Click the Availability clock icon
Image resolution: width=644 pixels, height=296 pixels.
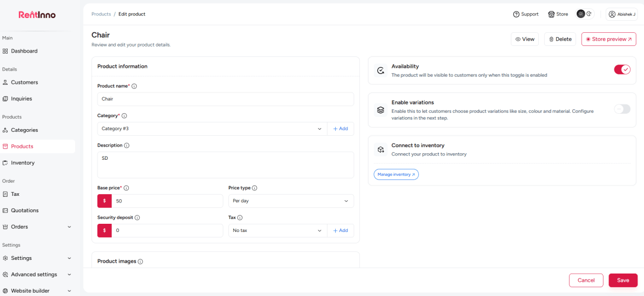(381, 71)
